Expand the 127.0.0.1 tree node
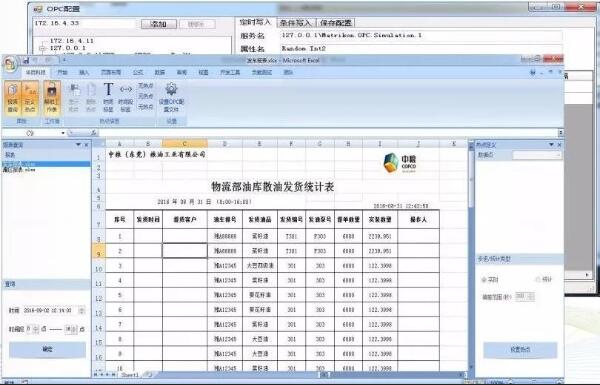Viewport: 600px width, 385px height. pos(43,48)
